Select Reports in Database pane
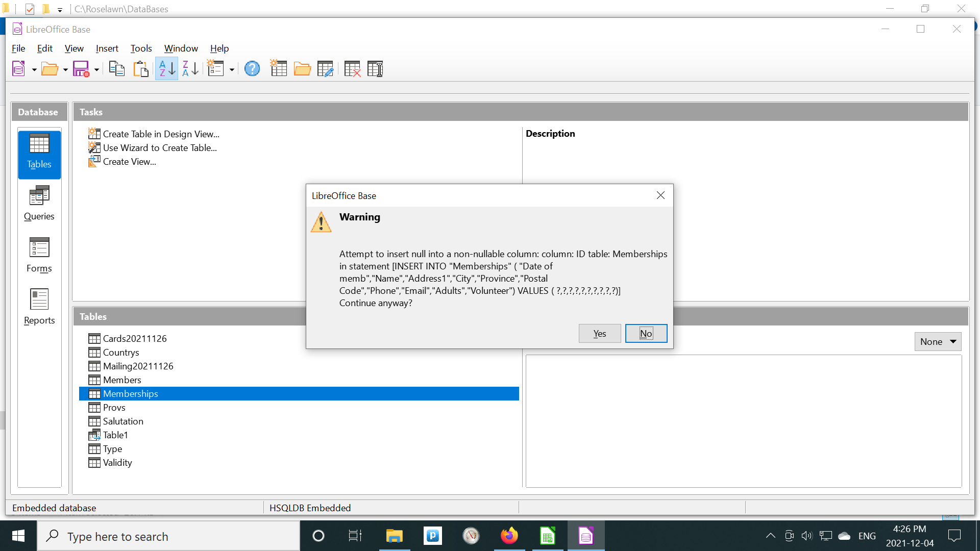Viewport: 980px width, 551px height. pyautogui.click(x=39, y=307)
